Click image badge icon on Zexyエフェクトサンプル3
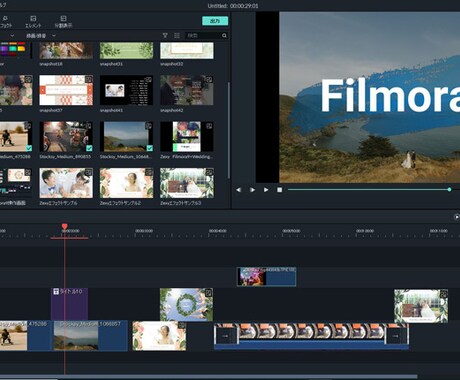 click(x=209, y=172)
